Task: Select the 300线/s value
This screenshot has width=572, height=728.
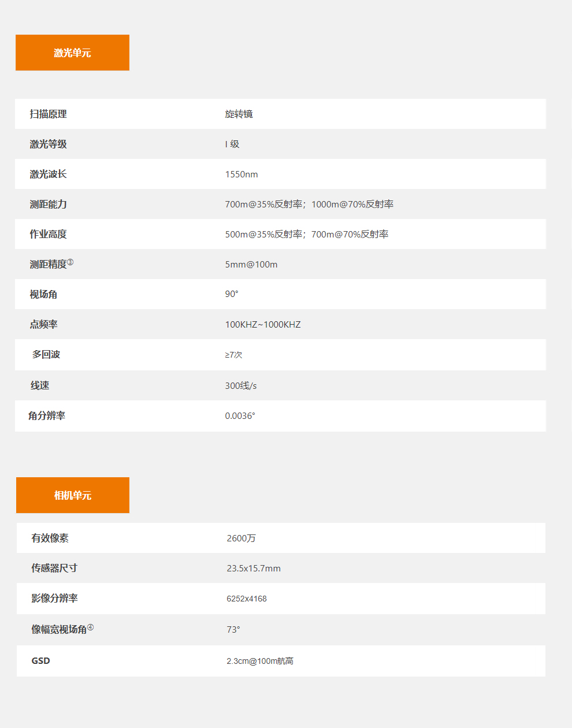Action: point(241,386)
